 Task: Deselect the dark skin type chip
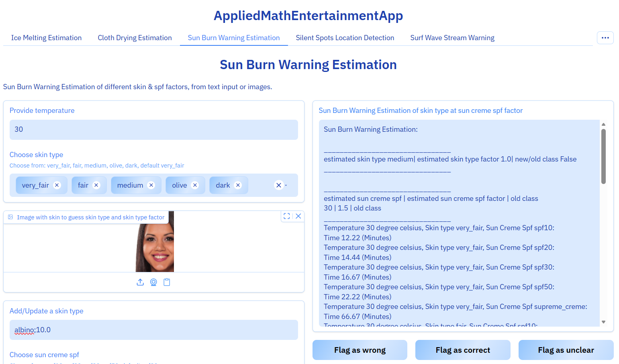238,185
